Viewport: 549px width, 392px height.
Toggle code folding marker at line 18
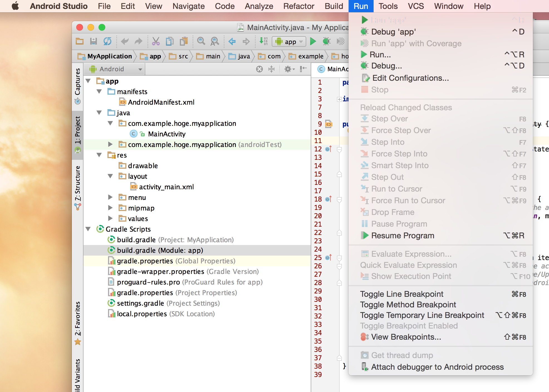[339, 200]
